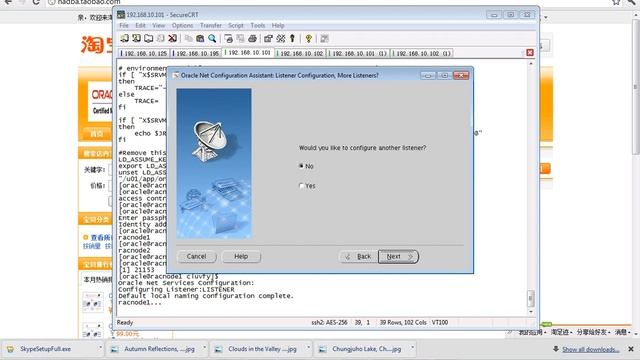This screenshot has width=640, height=360.
Task: Open Session Options toolbar icon
Action: point(268,38)
